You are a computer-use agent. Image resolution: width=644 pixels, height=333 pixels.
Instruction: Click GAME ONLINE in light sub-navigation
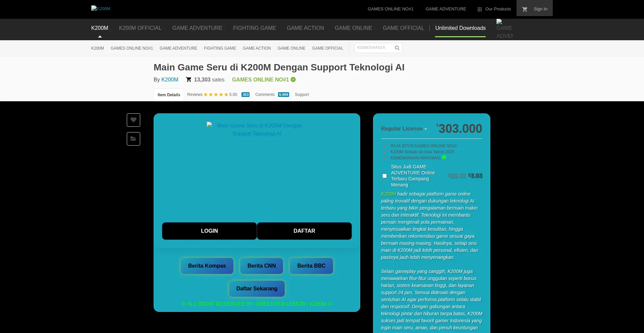pyautogui.click(x=291, y=48)
